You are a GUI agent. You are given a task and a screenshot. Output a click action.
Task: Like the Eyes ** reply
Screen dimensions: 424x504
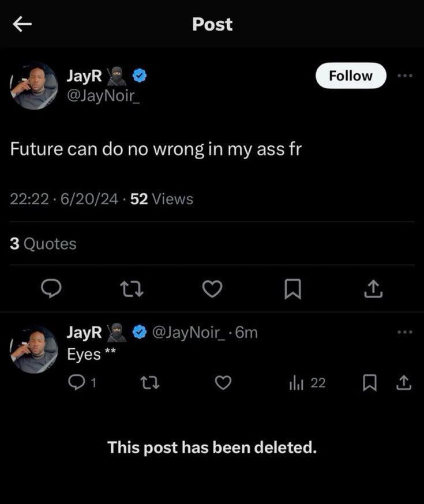tap(223, 382)
